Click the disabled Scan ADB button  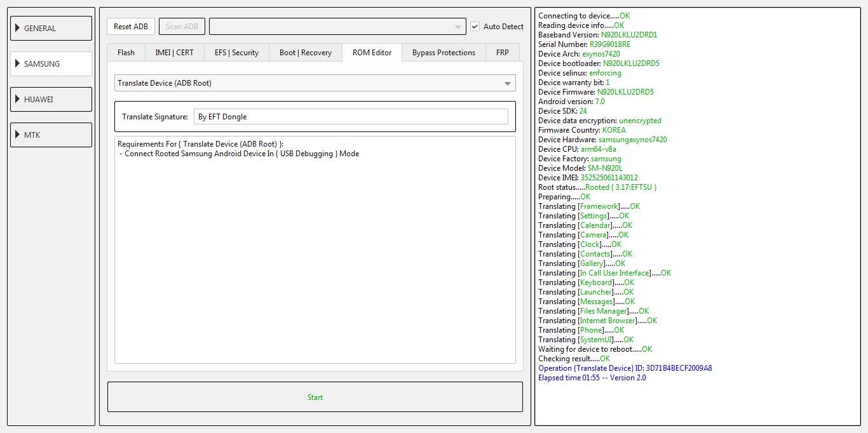pos(182,26)
